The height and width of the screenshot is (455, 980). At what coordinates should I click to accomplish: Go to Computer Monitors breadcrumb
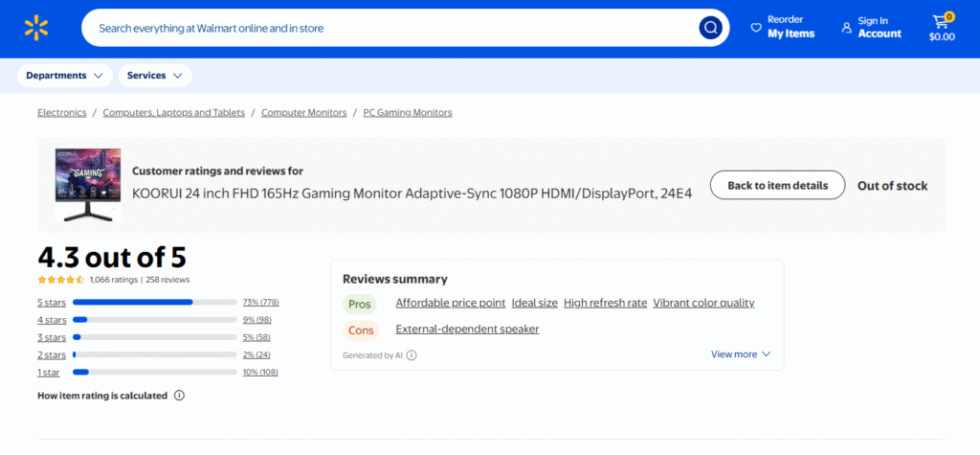pos(303,113)
